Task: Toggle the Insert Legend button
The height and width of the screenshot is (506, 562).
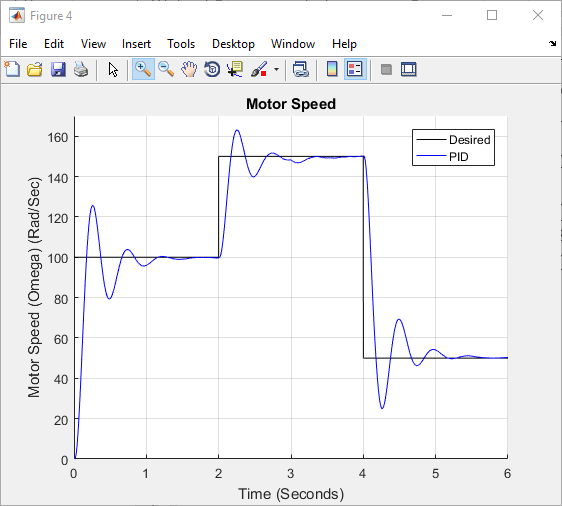Action: (355, 69)
